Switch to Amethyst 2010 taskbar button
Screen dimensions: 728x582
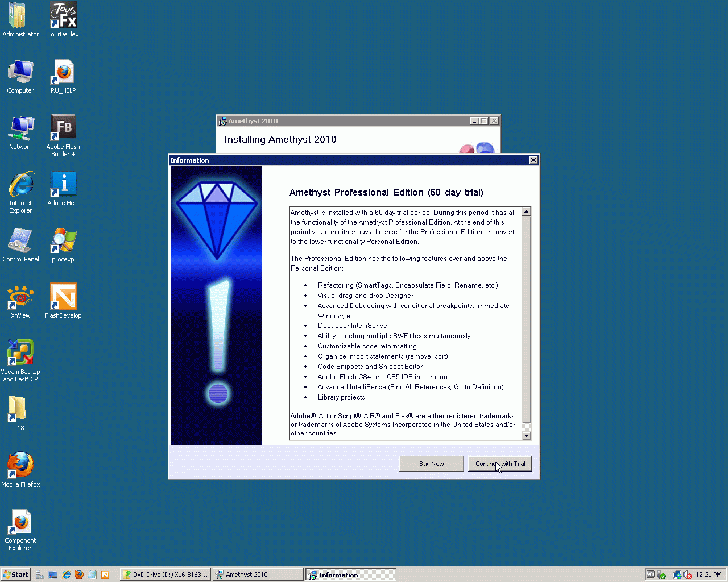coord(258,575)
